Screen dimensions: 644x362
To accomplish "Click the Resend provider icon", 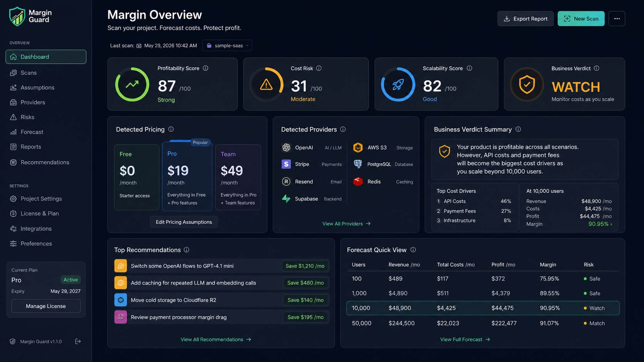I will tap(286, 182).
